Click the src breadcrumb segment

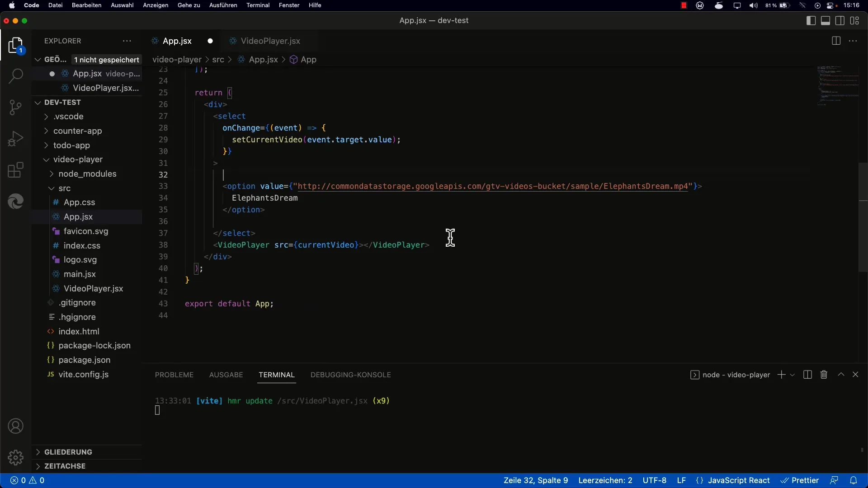pyautogui.click(x=218, y=60)
